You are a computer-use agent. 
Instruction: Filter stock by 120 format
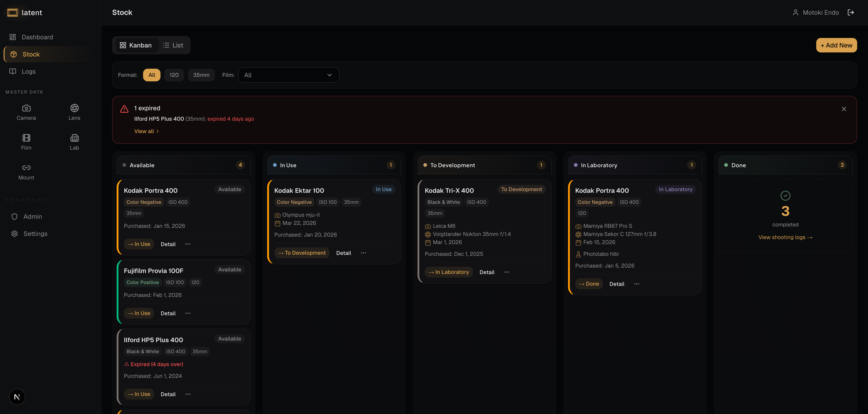[174, 75]
